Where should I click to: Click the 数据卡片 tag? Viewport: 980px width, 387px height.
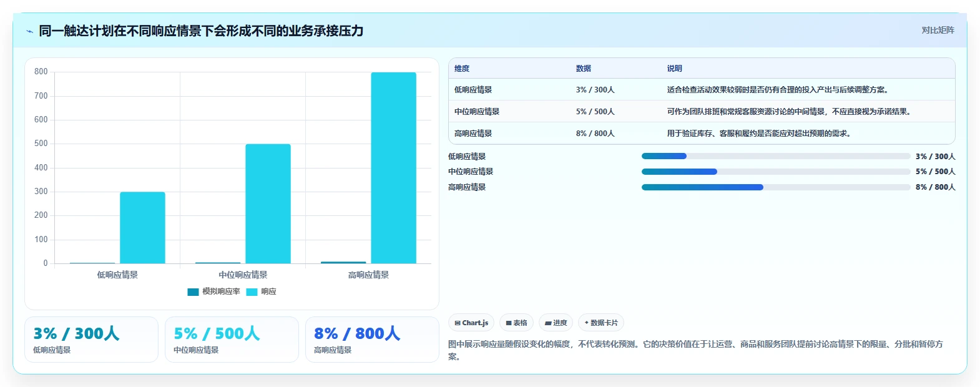point(601,323)
